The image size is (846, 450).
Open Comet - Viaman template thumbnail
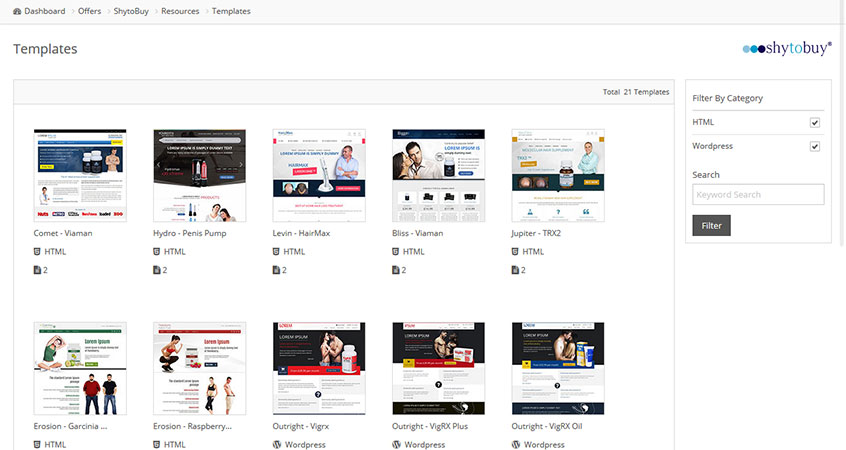pyautogui.click(x=80, y=175)
